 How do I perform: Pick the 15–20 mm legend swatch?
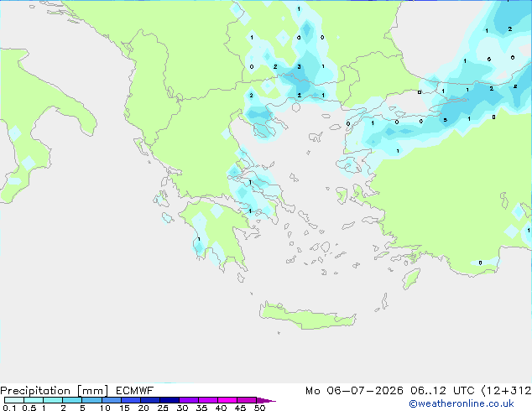(x=130, y=400)
